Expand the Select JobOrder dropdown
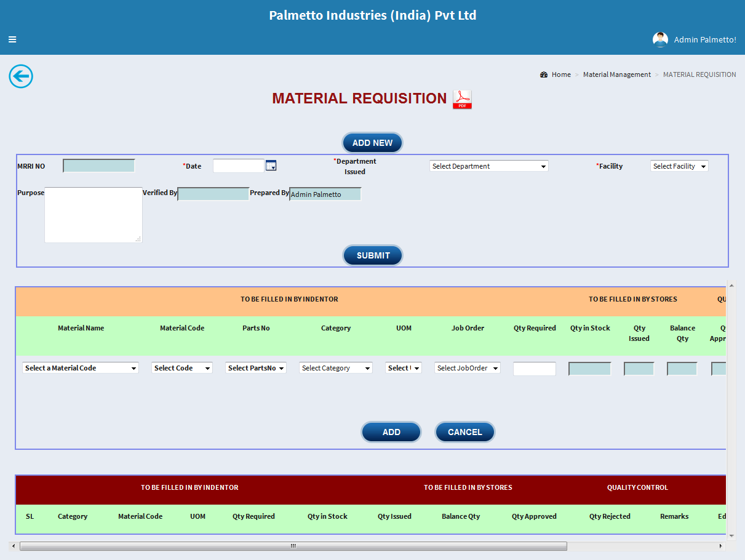The height and width of the screenshot is (560, 745). coord(468,368)
